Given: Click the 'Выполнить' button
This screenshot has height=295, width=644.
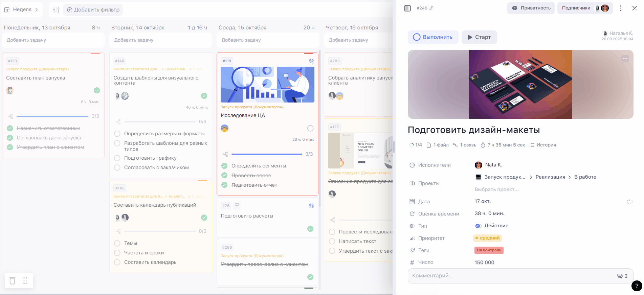Looking at the screenshot, I should pos(433,37).
